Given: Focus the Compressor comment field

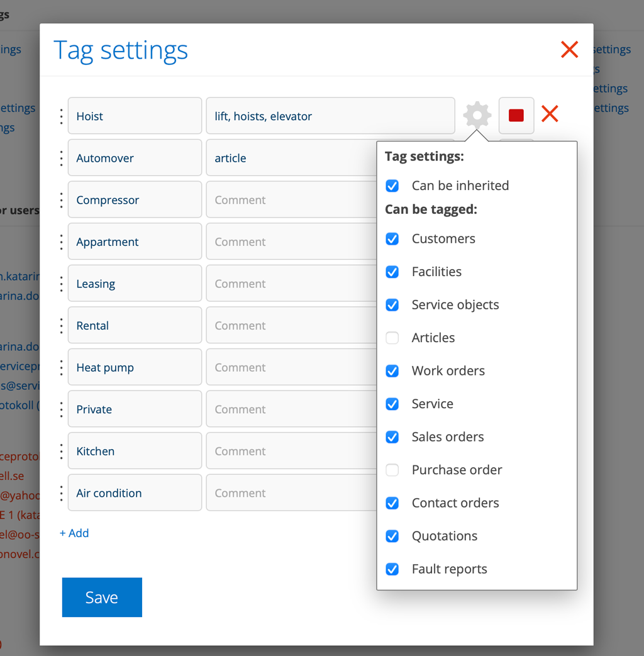Looking at the screenshot, I should 289,200.
